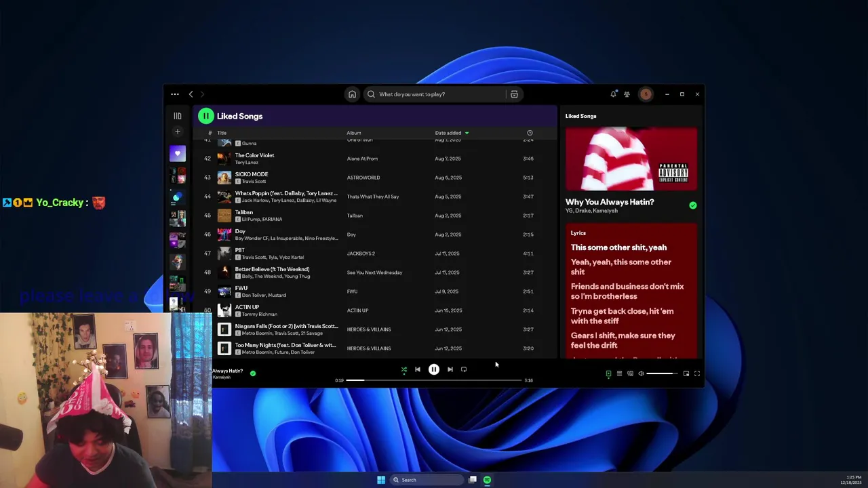Pause using the green Liked Songs header button
868x488 pixels.
(205, 116)
